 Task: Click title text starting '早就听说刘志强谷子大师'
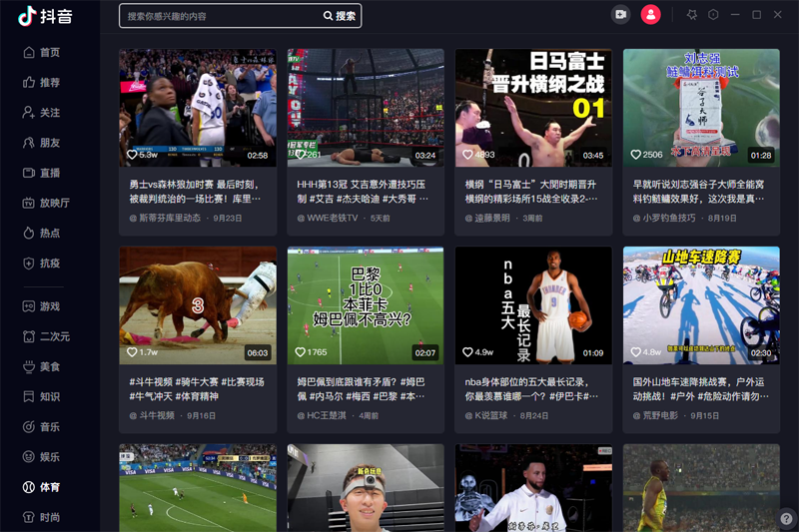pos(698,192)
